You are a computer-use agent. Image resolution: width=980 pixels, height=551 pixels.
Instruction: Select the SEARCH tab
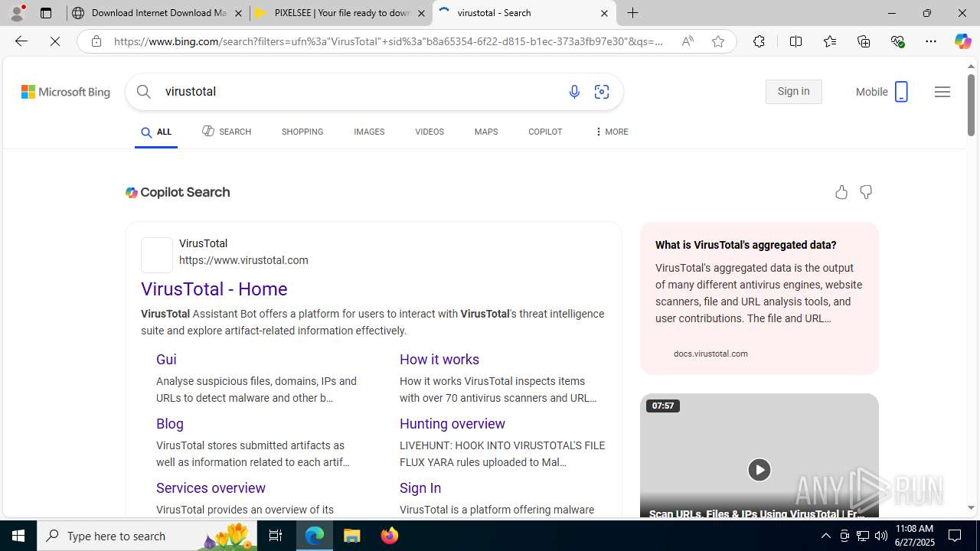pyautogui.click(x=227, y=132)
